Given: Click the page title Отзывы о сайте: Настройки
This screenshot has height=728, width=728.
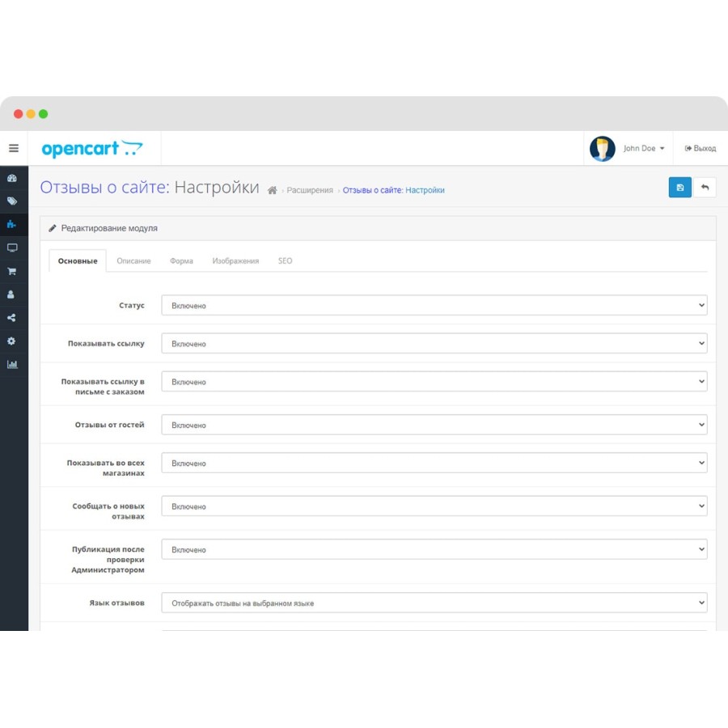Looking at the screenshot, I should (x=150, y=187).
